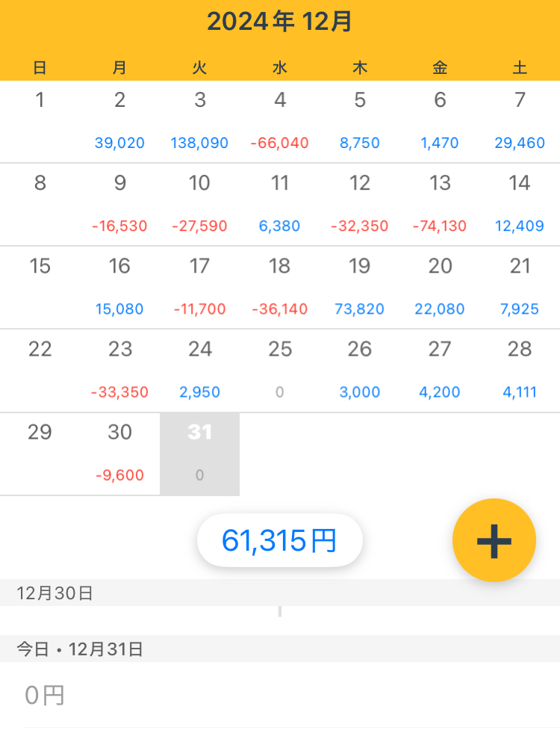Select December 14 showing 12,409
The height and width of the screenshot is (736, 560).
tap(520, 205)
